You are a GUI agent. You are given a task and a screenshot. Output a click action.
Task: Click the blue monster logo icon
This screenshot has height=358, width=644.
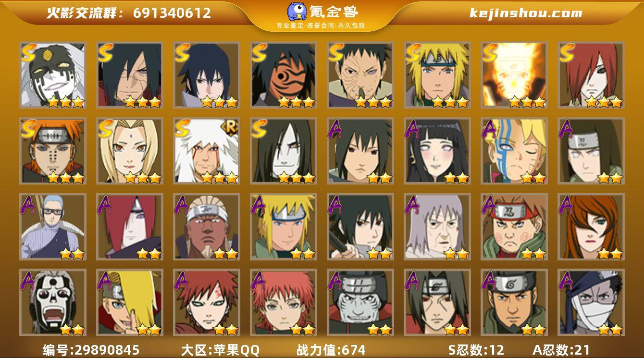(297, 12)
